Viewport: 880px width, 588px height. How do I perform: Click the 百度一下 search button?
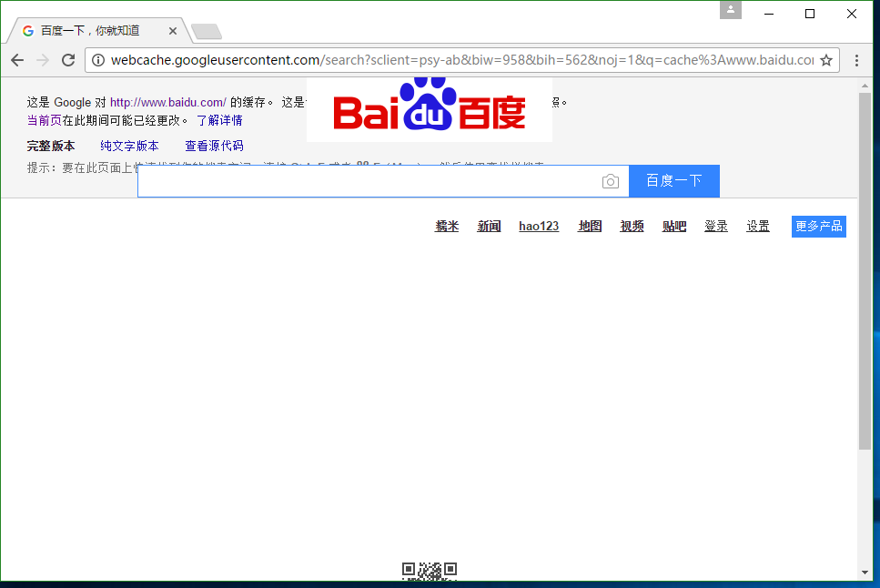point(674,181)
